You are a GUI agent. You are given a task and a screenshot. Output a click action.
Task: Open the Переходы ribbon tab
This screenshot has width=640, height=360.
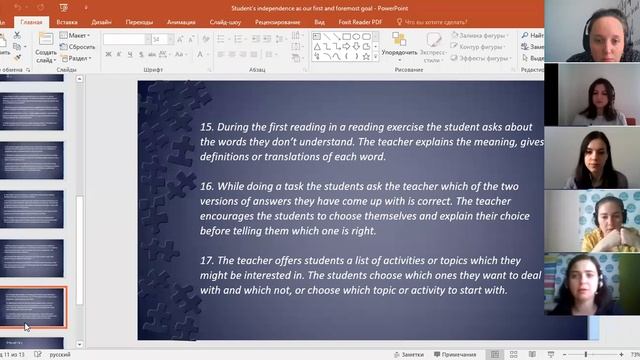click(x=139, y=22)
